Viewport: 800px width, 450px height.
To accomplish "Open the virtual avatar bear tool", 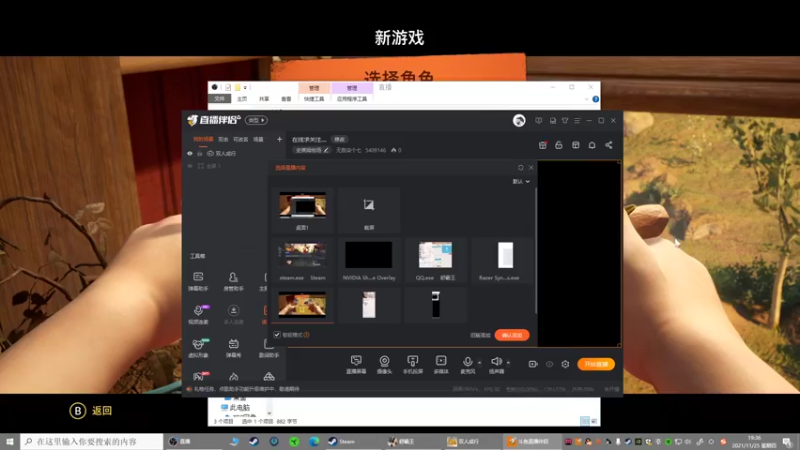I will (x=198, y=348).
